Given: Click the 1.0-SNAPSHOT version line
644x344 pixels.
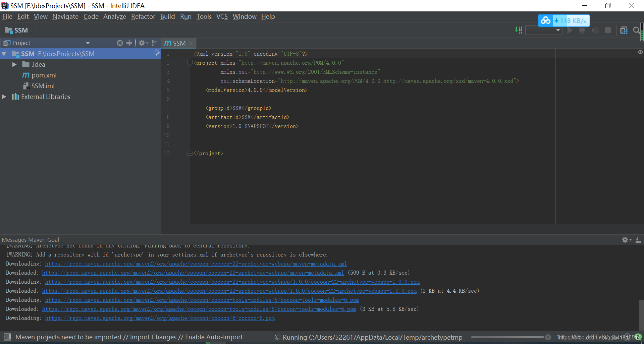Looking at the screenshot, I should click(x=252, y=126).
